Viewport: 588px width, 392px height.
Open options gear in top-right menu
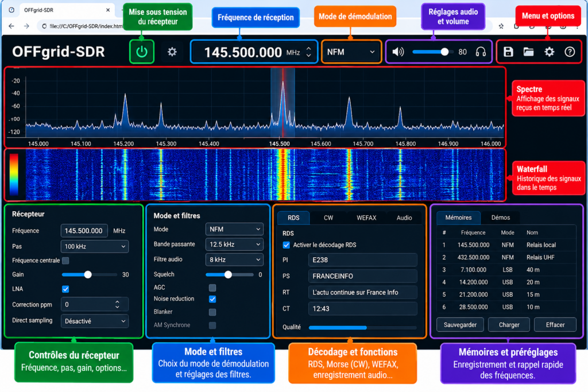click(x=549, y=52)
